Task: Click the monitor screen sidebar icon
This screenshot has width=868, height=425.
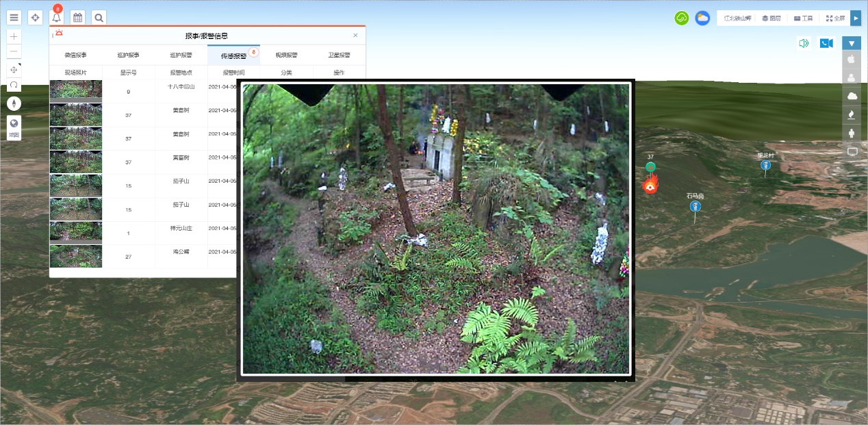Action: coord(852,151)
